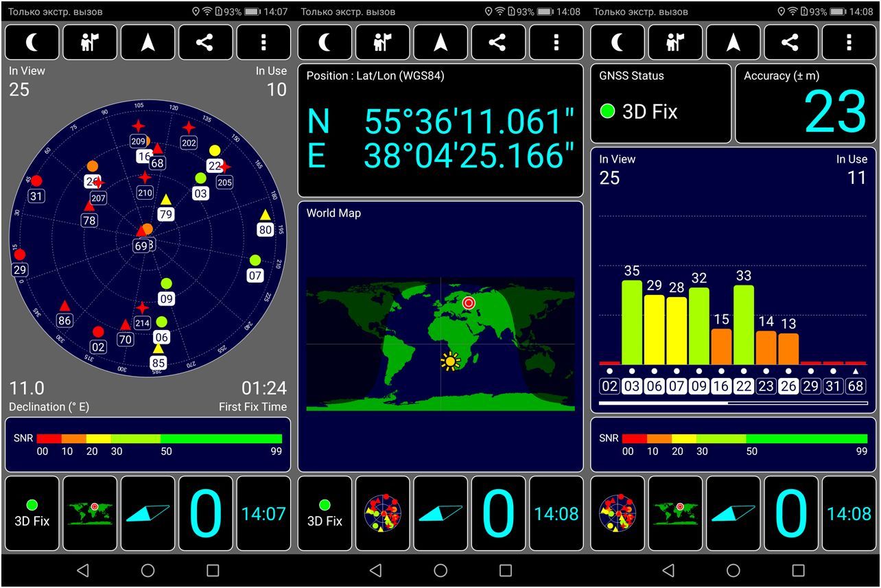This screenshot has height=588, width=881.
Task: Open three-dot overflow menu above Position panel
Action: pyautogui.click(x=556, y=43)
